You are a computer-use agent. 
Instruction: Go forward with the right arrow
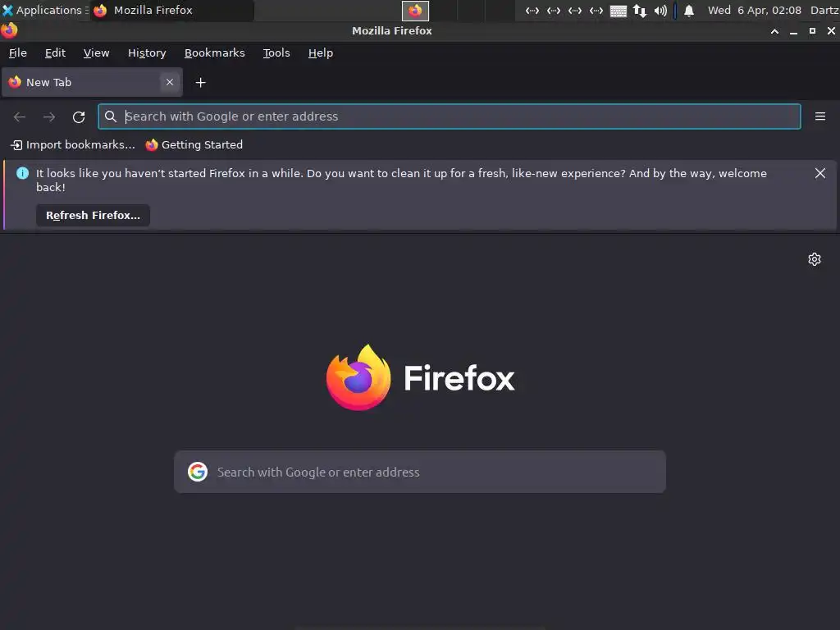[x=49, y=116]
